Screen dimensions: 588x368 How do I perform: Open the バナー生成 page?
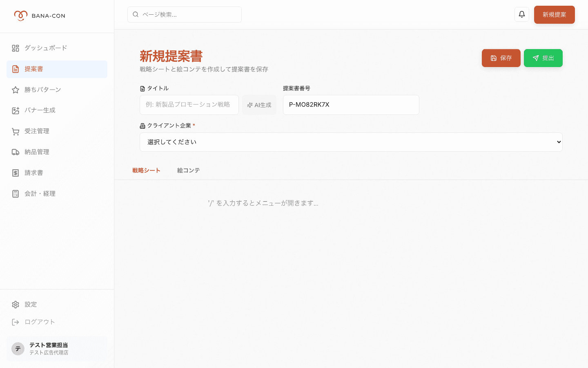[x=40, y=110]
